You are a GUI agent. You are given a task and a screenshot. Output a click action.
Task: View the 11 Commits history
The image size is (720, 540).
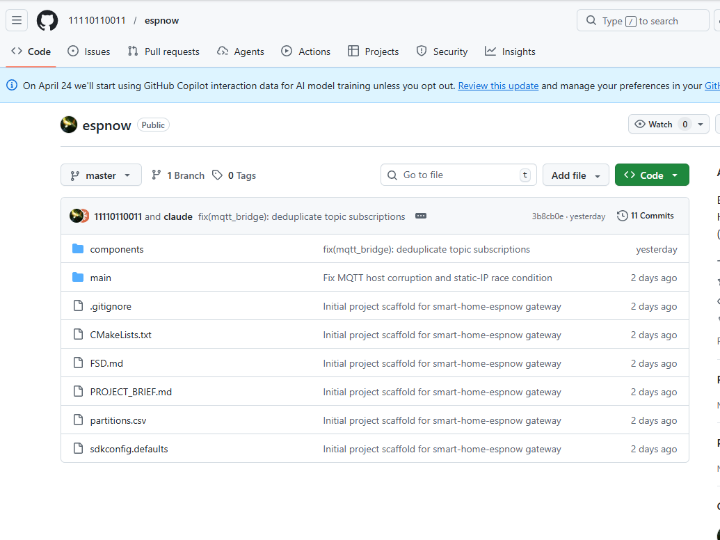click(645, 216)
